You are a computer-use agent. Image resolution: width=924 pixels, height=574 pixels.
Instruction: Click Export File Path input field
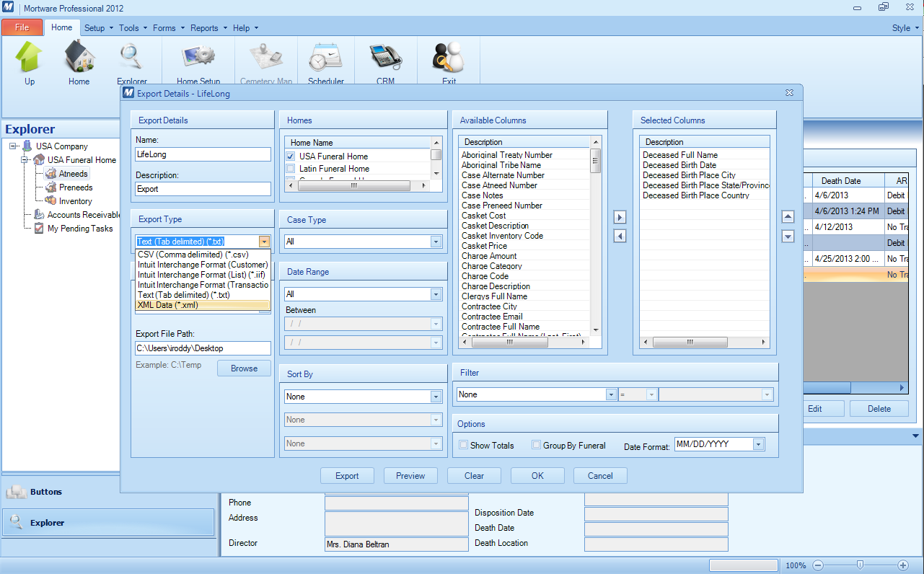[203, 348]
